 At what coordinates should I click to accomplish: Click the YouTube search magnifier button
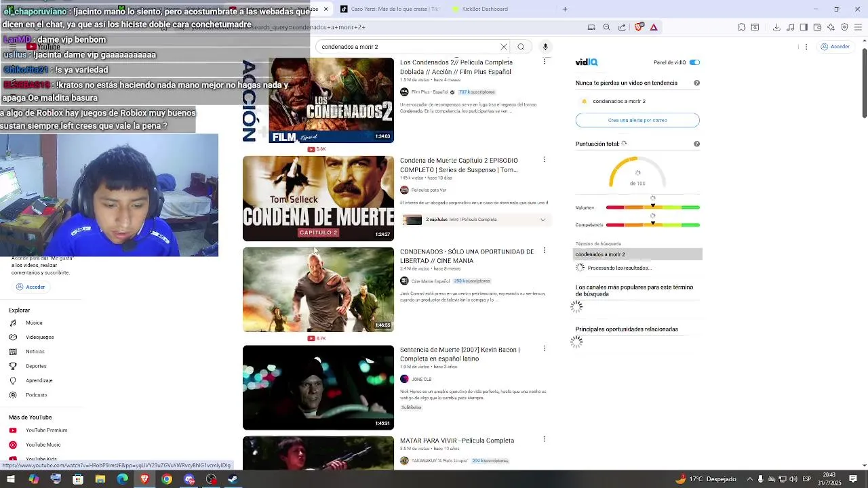521,47
